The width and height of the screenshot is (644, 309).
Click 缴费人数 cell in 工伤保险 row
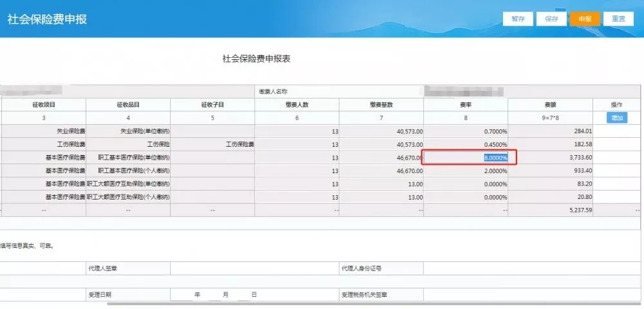[297, 144]
